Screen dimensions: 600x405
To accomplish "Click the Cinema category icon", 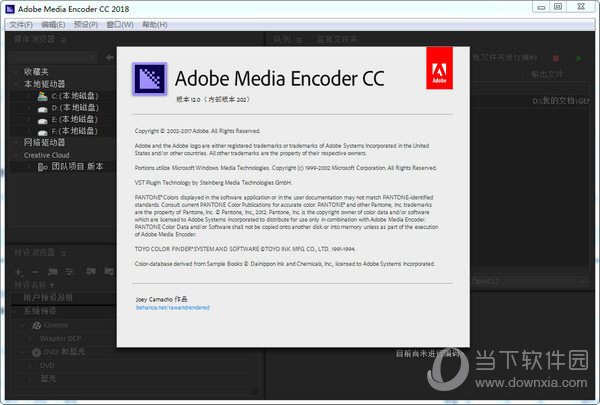I will [x=36, y=325].
